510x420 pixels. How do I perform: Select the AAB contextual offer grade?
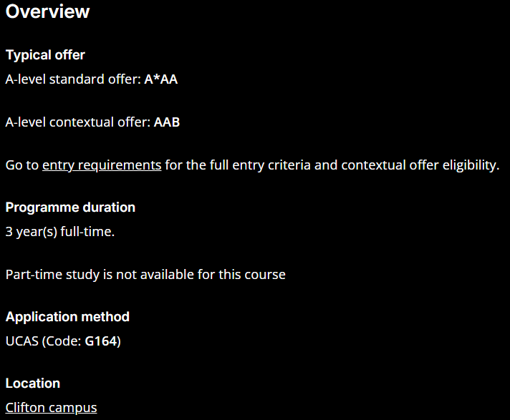coord(166,122)
